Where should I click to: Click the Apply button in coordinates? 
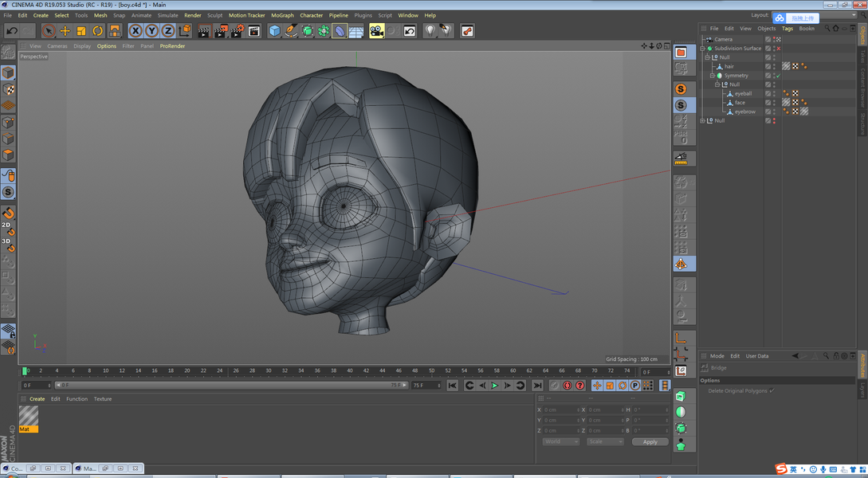pos(650,441)
